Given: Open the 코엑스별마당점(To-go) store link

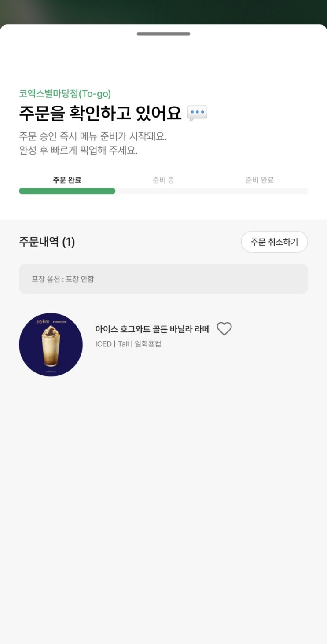Looking at the screenshot, I should [x=65, y=94].
